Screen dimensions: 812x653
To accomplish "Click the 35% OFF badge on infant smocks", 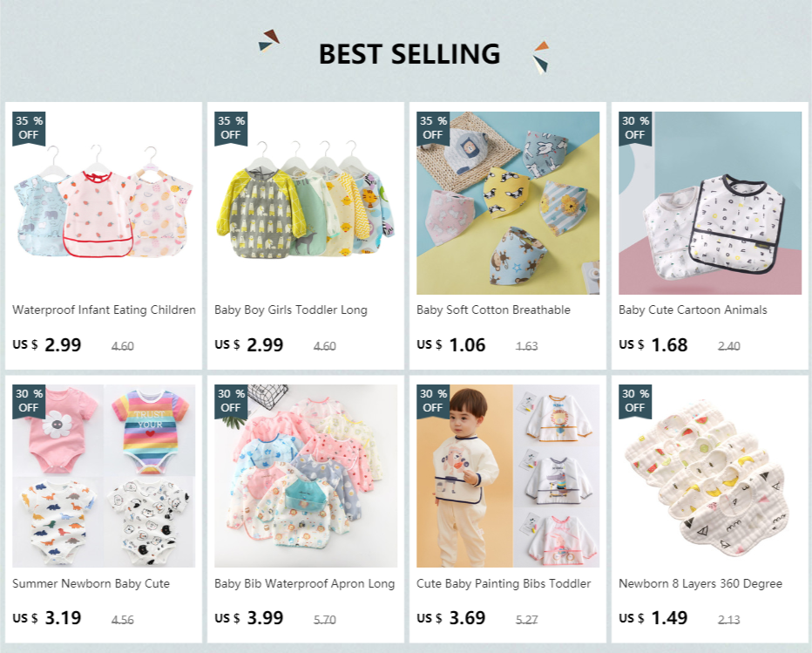I will [x=29, y=128].
